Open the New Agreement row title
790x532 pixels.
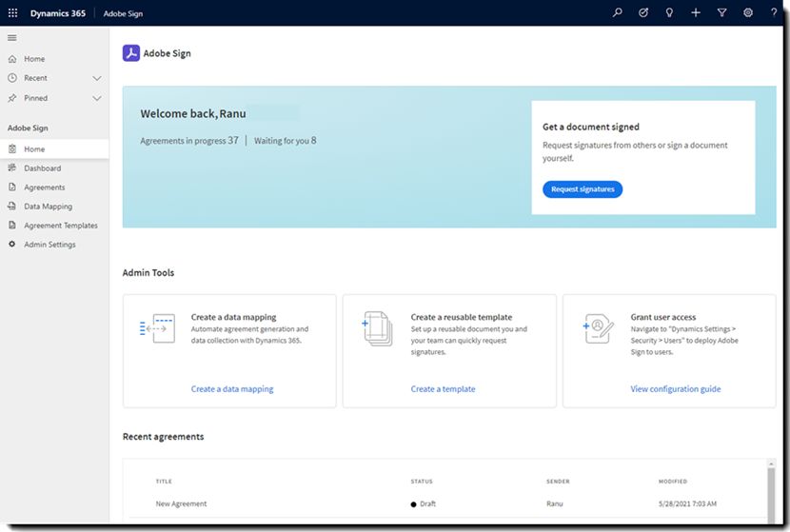(x=181, y=503)
